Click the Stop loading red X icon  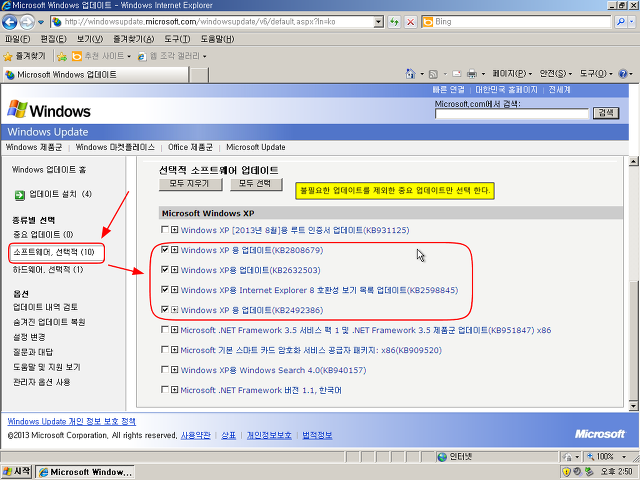(411, 22)
